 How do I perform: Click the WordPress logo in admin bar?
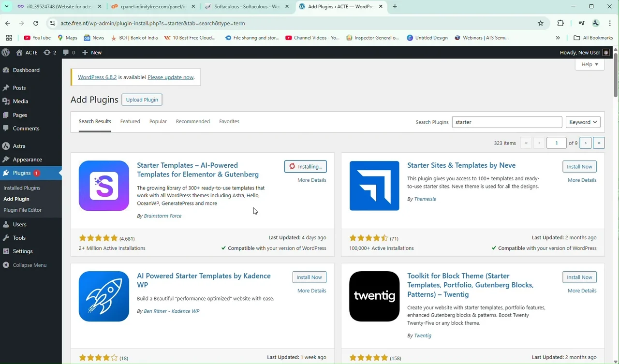point(6,52)
